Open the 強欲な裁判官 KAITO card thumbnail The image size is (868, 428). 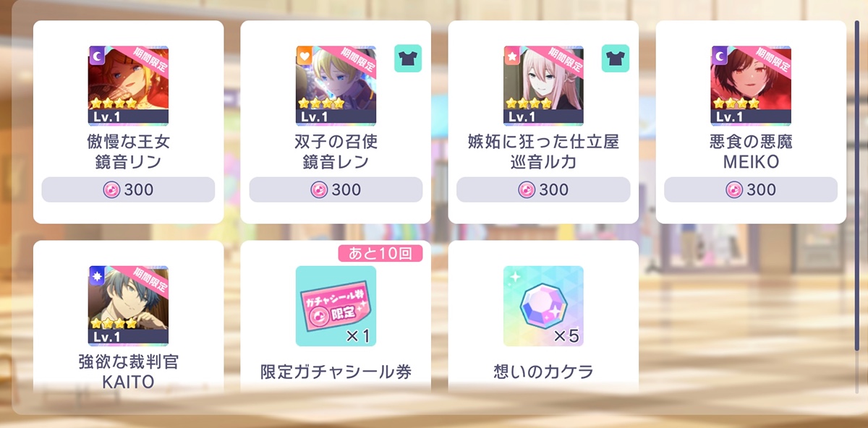[128, 306]
